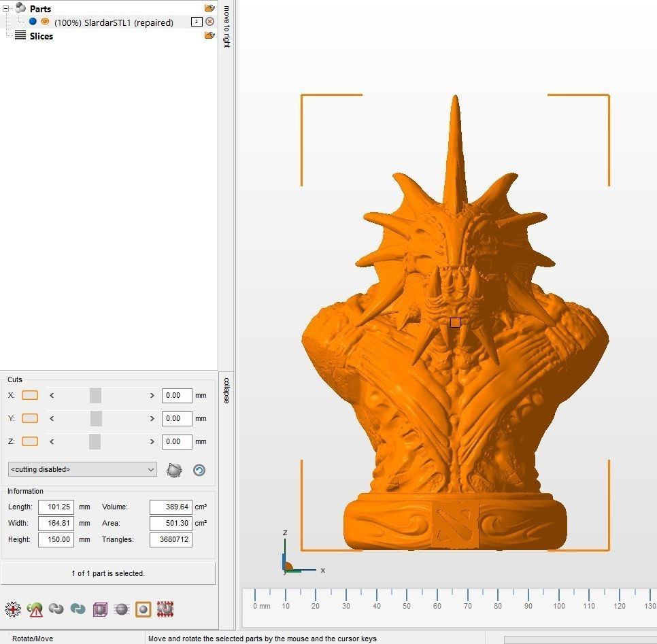Click the reset cuts circular arrow icon
Screen dimensions: 657x644
(199, 470)
